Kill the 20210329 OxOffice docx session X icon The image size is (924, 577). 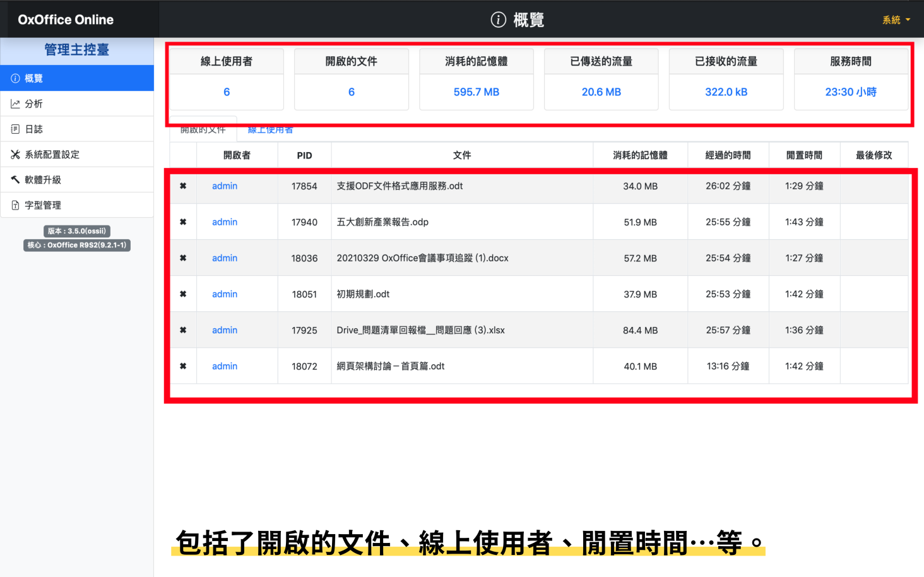point(183,258)
